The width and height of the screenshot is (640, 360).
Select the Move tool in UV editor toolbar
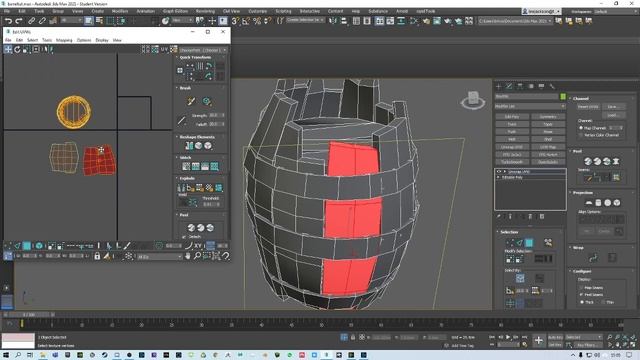[x=8, y=49]
